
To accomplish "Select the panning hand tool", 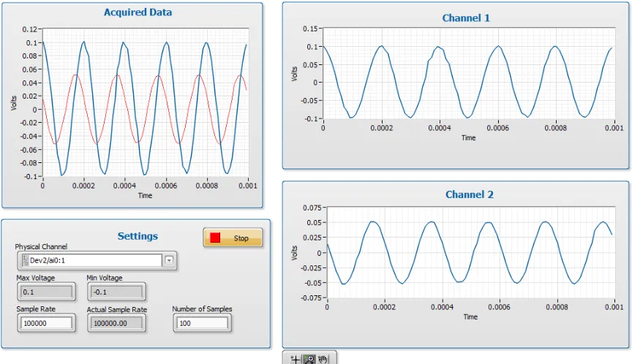I will click(x=323, y=359).
